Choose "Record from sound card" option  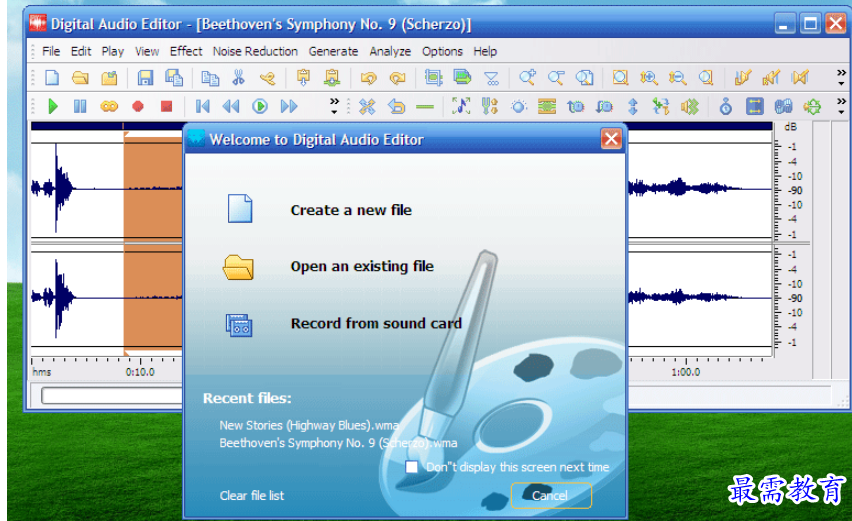pos(375,323)
